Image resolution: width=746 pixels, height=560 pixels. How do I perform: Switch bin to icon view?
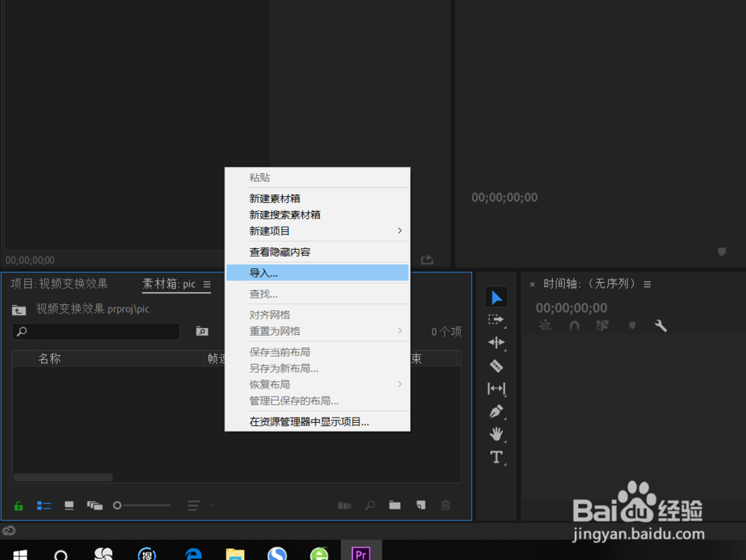(69, 506)
